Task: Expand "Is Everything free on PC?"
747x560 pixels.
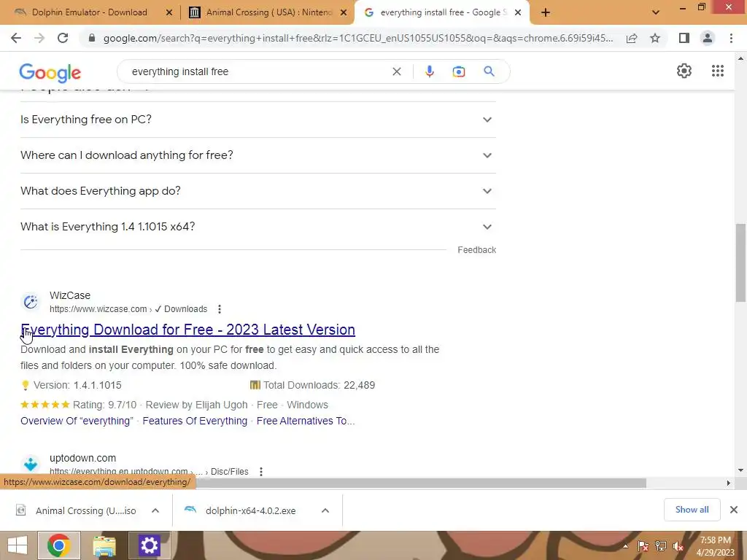Action: pyautogui.click(x=258, y=120)
